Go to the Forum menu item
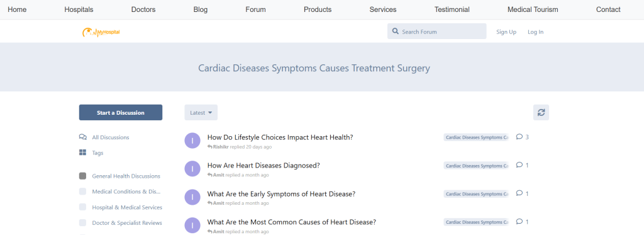The image size is (644, 235). [255, 9]
